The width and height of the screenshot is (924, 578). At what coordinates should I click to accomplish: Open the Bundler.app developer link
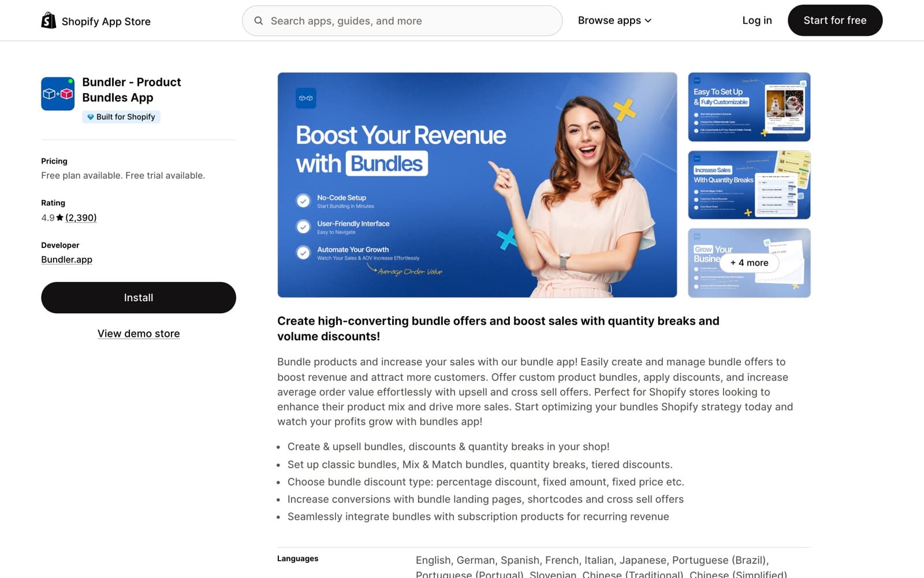(66, 260)
